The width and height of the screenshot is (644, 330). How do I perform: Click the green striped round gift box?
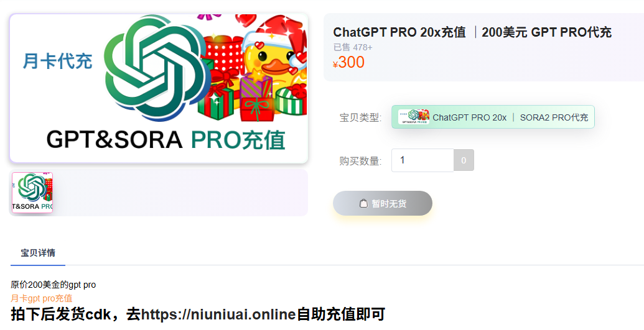coord(291,99)
